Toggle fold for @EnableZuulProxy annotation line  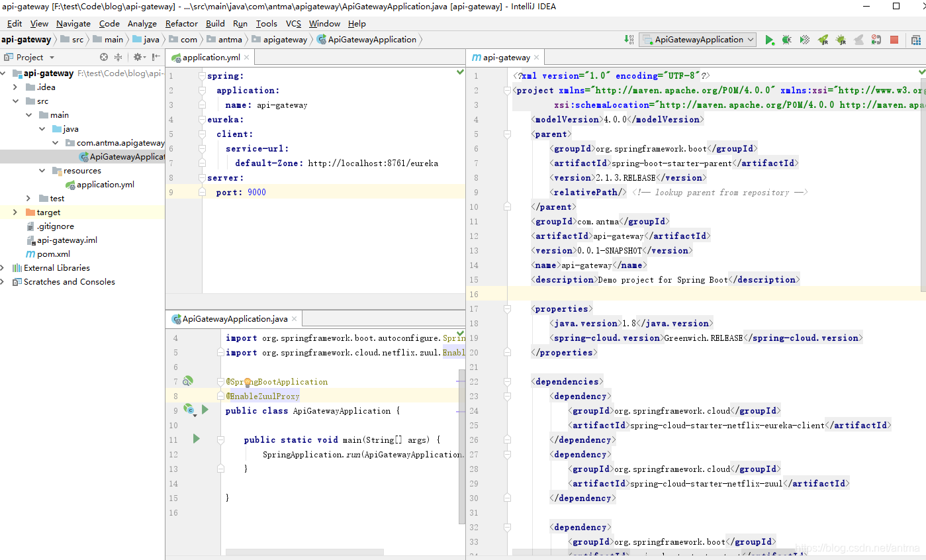220,397
